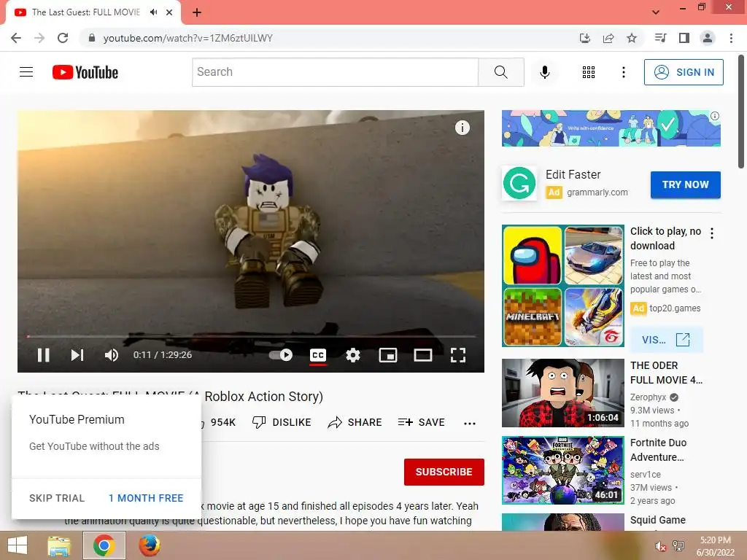
Task: Click the Grammarly banner ad image
Action: click(611, 128)
